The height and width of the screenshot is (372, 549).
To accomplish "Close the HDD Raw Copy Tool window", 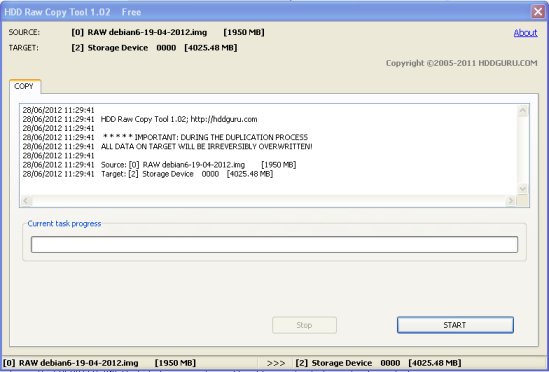I will [x=538, y=12].
